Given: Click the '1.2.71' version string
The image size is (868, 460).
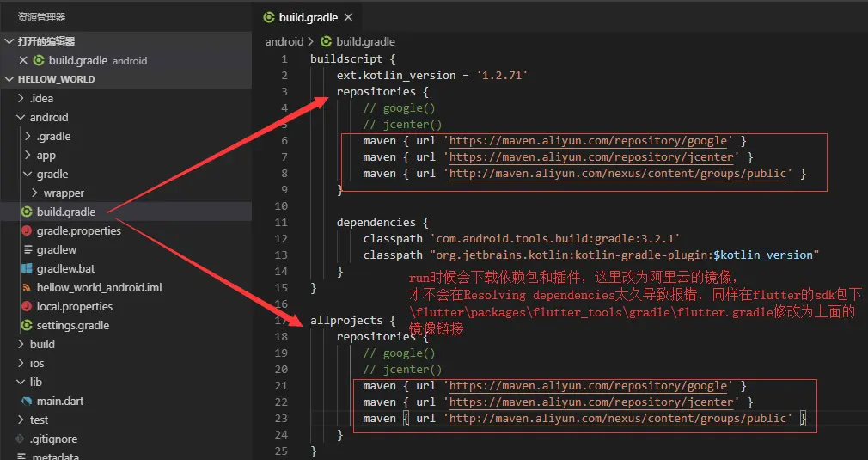Looking at the screenshot, I should [x=502, y=76].
